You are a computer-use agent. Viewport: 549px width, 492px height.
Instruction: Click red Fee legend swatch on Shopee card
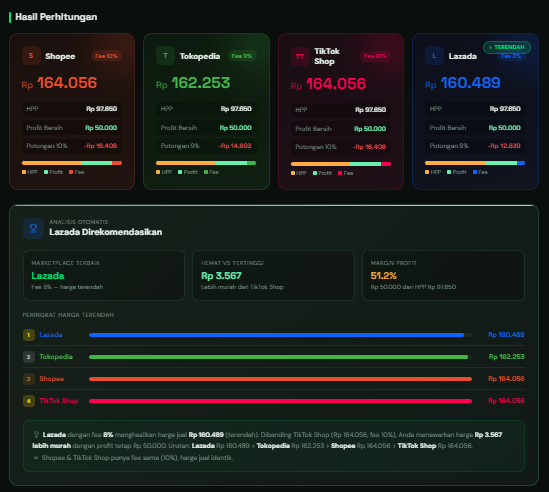[71, 172]
